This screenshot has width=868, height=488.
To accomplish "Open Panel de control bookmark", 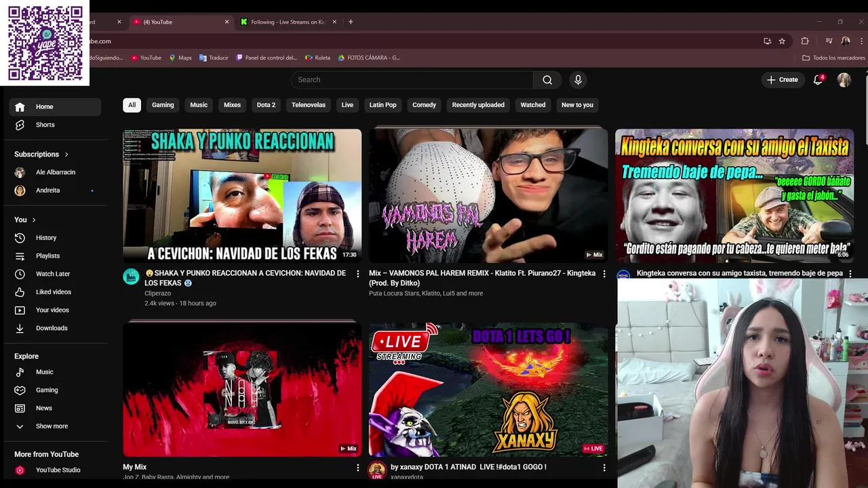I will pyautogui.click(x=267, y=58).
